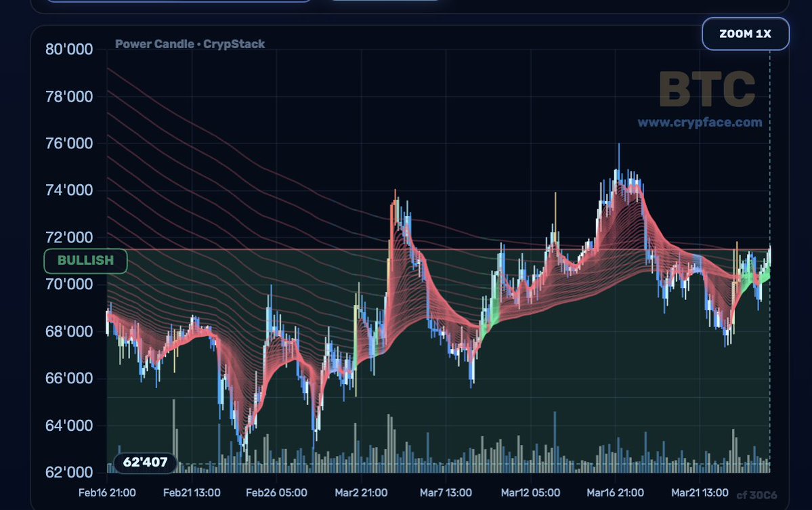812x510 pixels.
Task: Click the 76'000 price axis label
Action: [x=69, y=143]
